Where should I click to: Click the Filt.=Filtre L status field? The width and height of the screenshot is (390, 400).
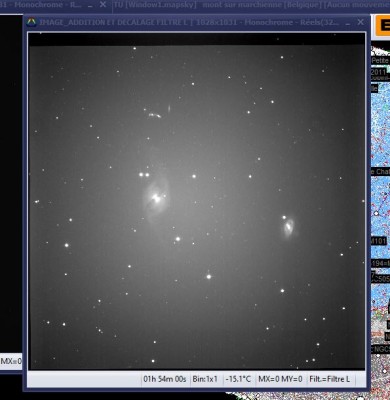tap(330, 379)
